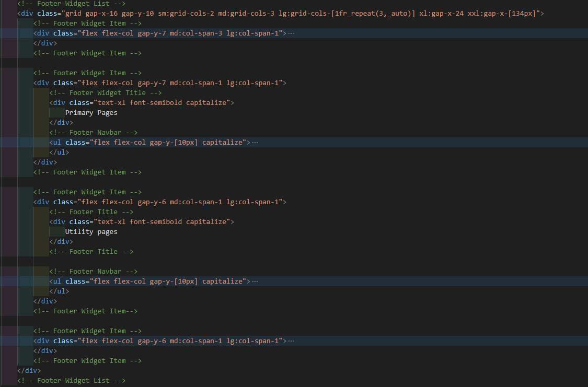Expand the collapsed ul under Primary Pages
Screen dimensions: 588x387
tap(254, 142)
